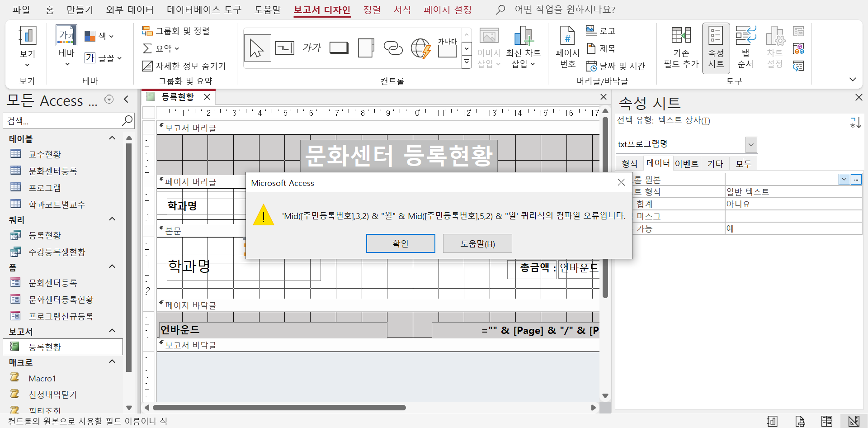868x428 pixels.
Task: Select the arrow pointer control tool
Action: (257, 48)
